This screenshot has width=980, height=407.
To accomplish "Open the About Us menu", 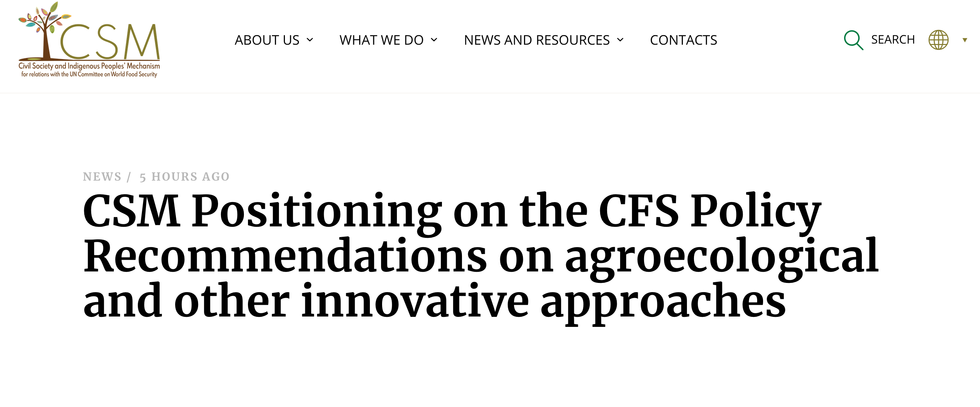I will tap(267, 40).
